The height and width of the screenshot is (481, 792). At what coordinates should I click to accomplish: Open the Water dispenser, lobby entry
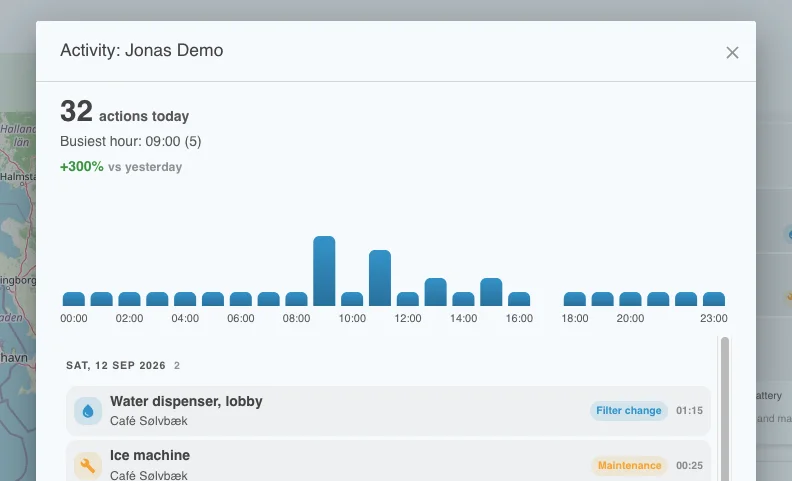[x=388, y=411]
